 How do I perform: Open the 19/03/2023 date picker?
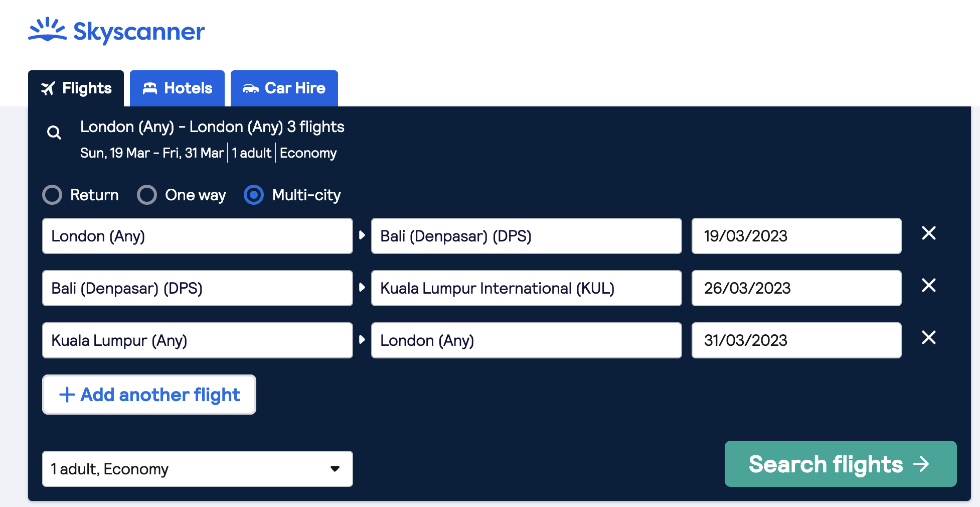(x=796, y=236)
